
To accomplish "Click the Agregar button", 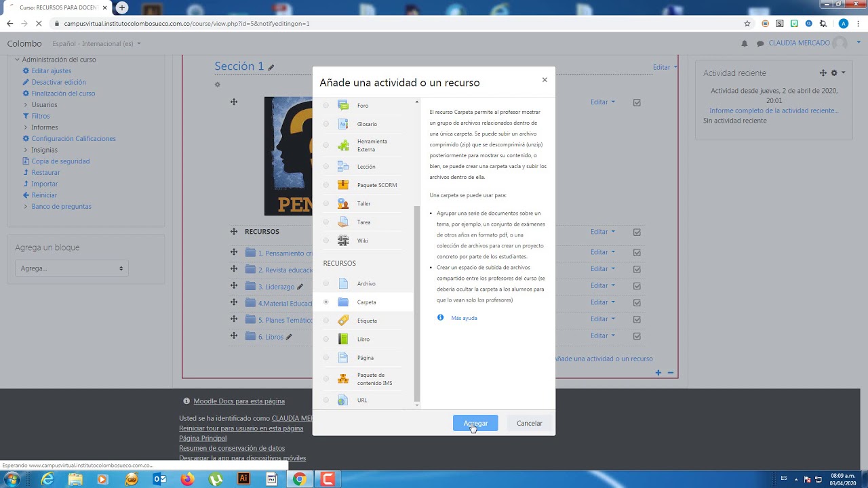I will pos(475,423).
